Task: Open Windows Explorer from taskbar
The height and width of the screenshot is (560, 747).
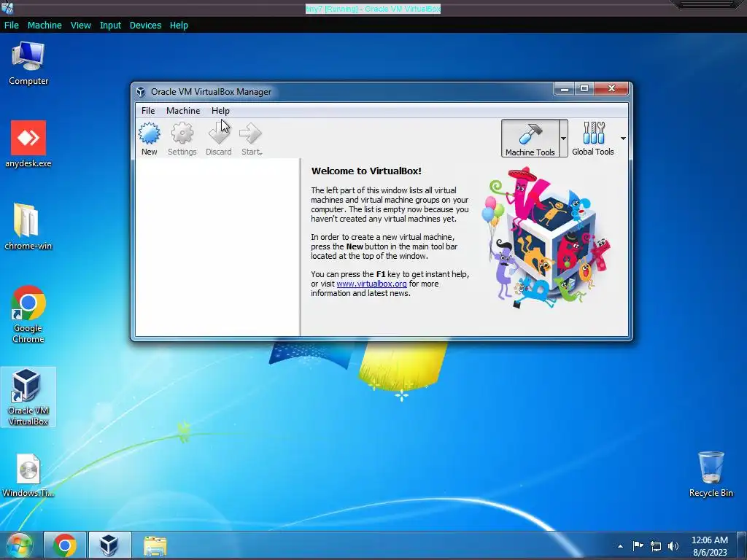Action: point(155,545)
